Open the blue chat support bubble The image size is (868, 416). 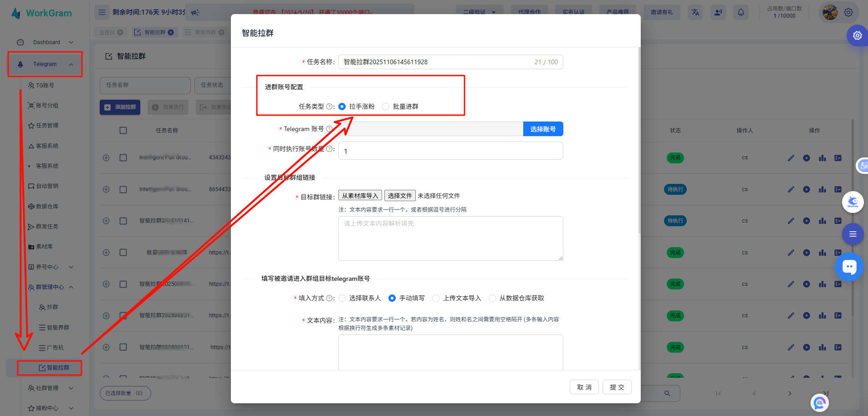(x=849, y=267)
